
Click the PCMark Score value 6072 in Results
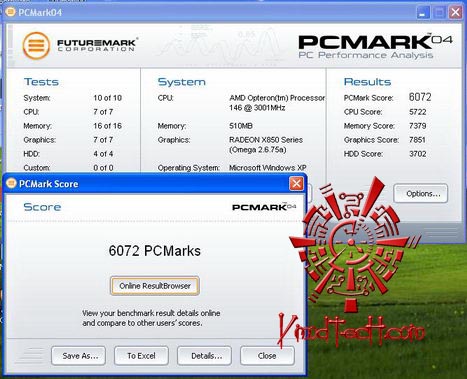coord(420,97)
